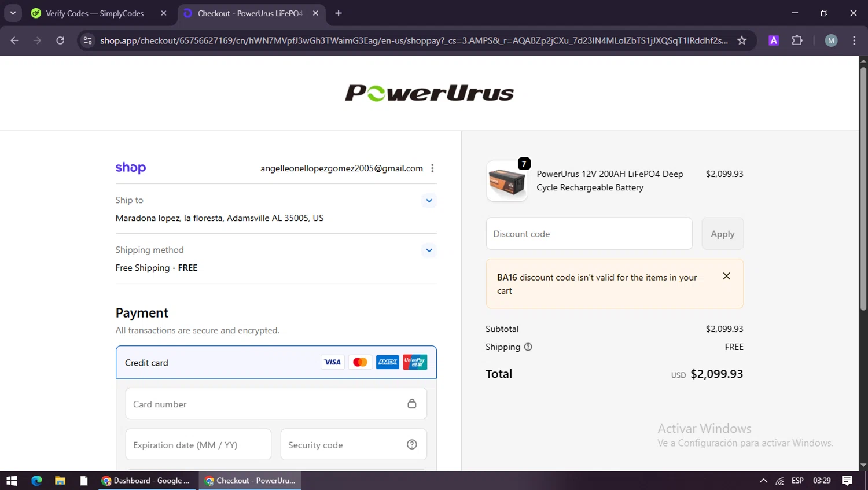Go forward in browser history
Viewport: 868px width, 490px height.
(37, 40)
